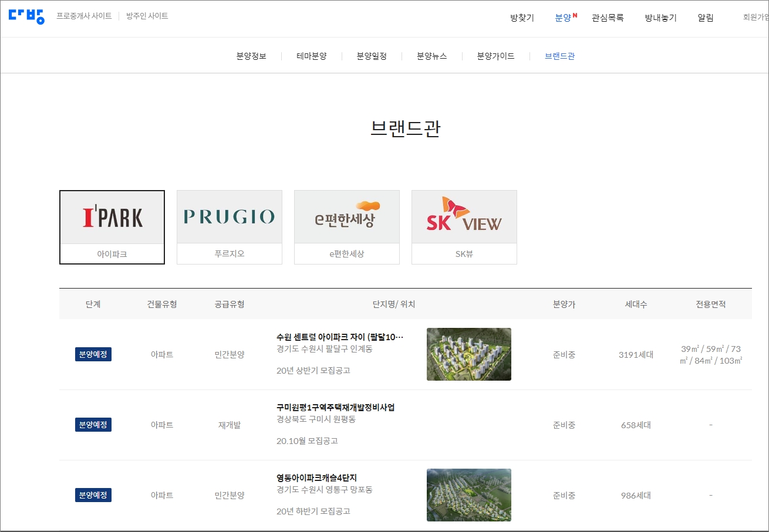Click the 푸르지오 brand label
Screen dimensions: 769x532
pyautogui.click(x=230, y=254)
